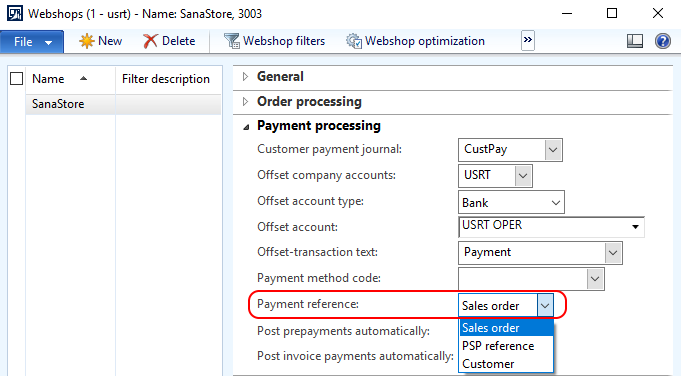The height and width of the screenshot is (376, 681).
Task: Collapse the Payment processing section
Action: [246, 126]
